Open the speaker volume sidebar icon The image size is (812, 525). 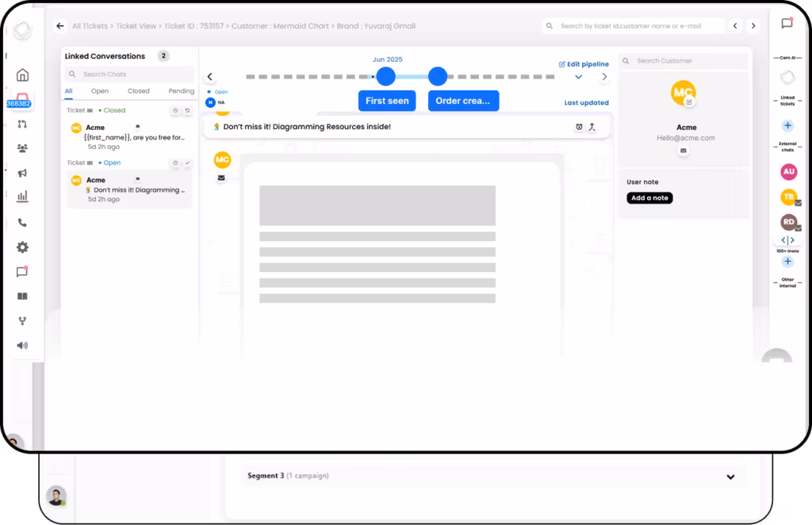click(x=22, y=345)
